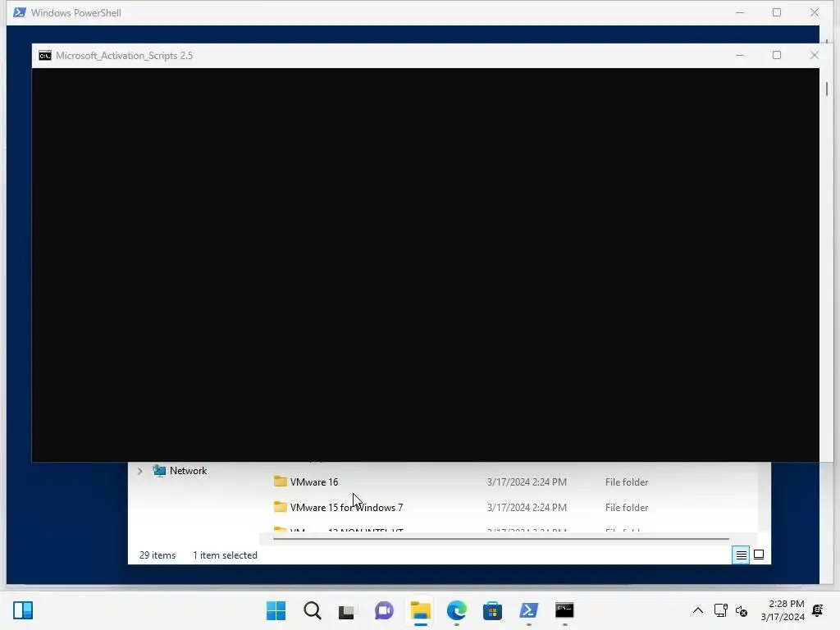Image resolution: width=840 pixels, height=630 pixels.
Task: Click Explorer horizontal scrollbar
Action: [x=501, y=539]
